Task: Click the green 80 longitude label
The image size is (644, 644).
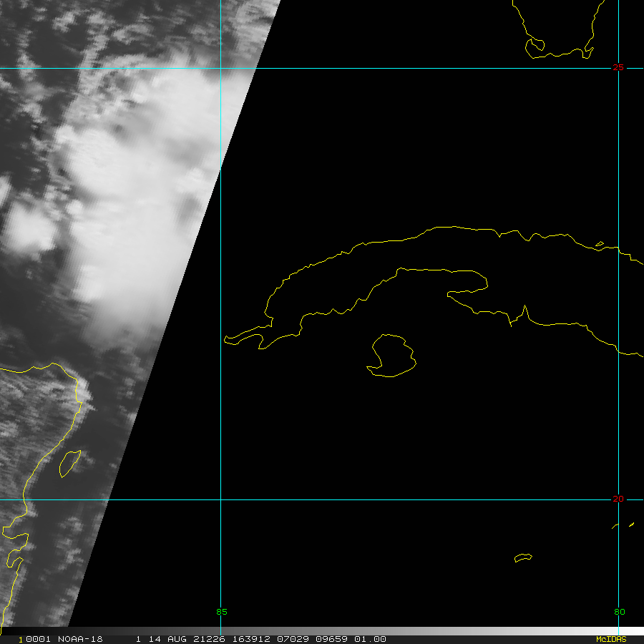Action: [620, 612]
